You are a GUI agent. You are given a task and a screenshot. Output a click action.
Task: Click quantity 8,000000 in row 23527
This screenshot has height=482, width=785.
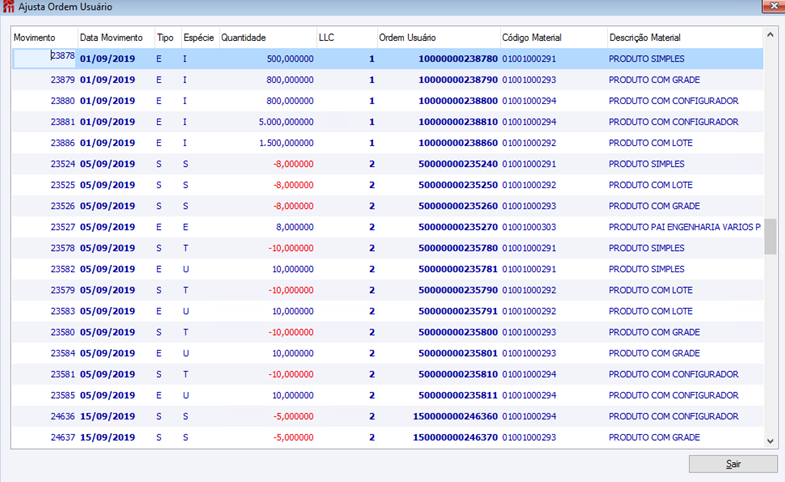coord(295,227)
